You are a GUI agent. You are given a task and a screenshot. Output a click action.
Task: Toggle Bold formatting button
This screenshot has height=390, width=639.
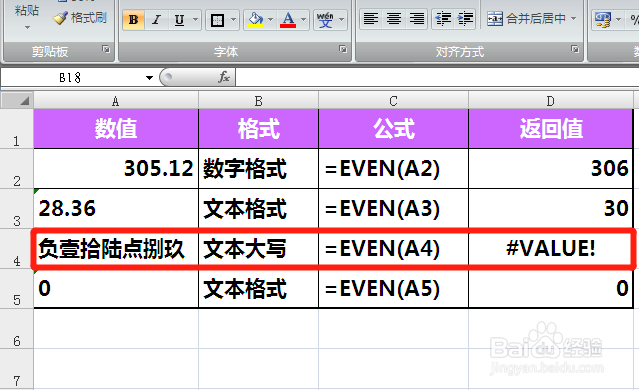133,20
